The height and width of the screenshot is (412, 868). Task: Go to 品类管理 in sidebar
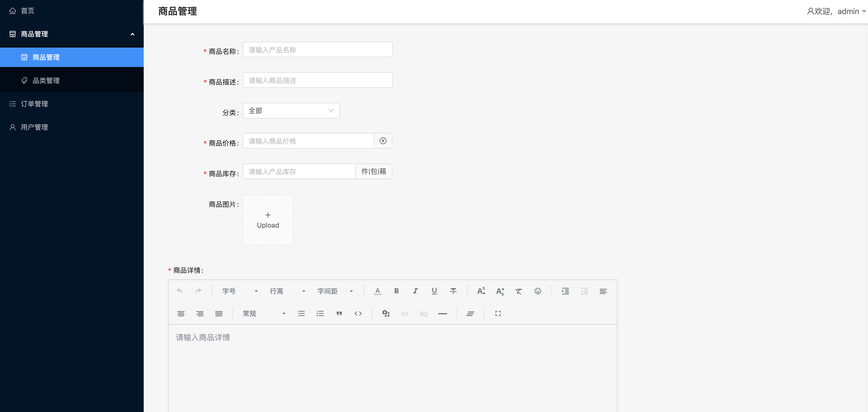click(46, 81)
